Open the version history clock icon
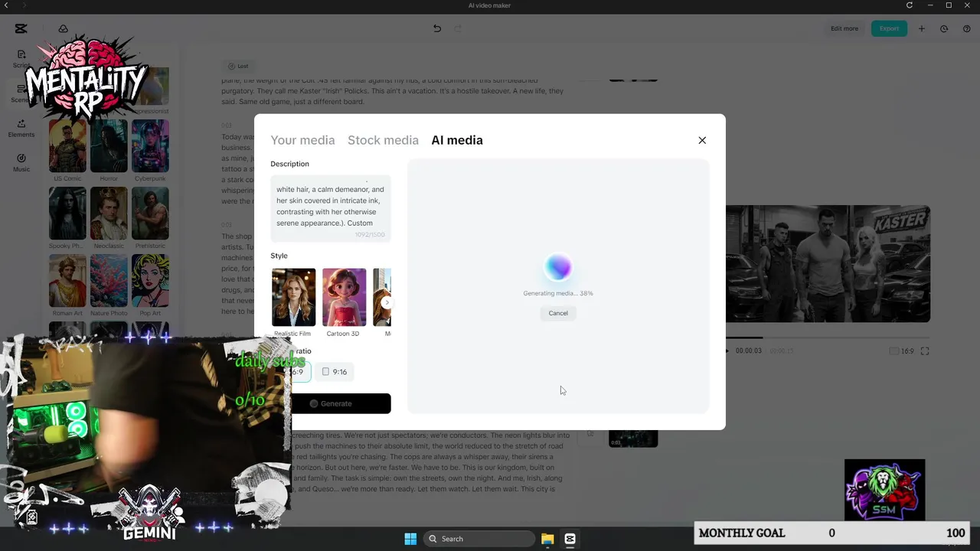The width and height of the screenshot is (980, 551). click(x=944, y=28)
